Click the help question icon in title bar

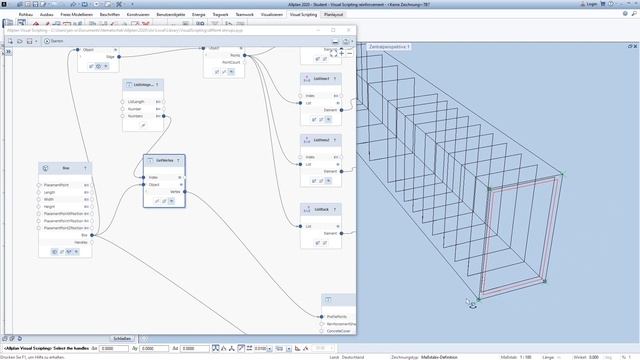611,4
